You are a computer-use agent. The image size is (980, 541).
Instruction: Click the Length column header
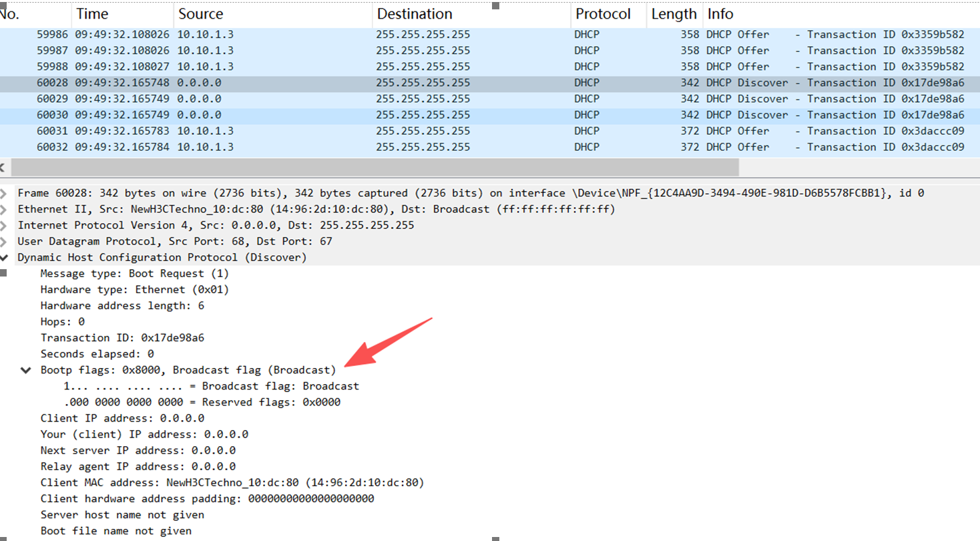click(673, 14)
